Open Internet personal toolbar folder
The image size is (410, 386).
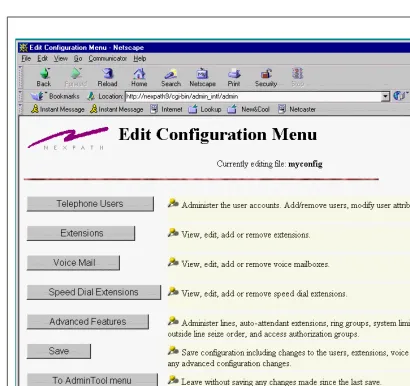click(166, 109)
